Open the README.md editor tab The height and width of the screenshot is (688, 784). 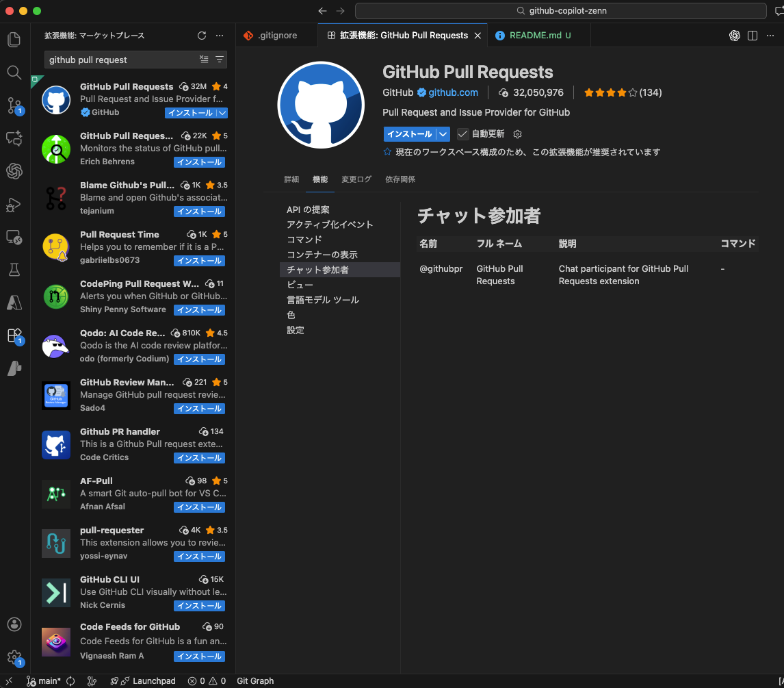click(x=539, y=36)
